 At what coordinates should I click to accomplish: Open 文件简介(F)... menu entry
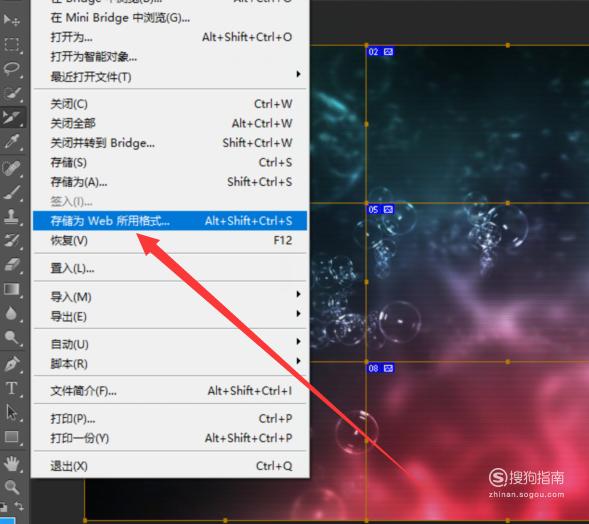(170, 391)
